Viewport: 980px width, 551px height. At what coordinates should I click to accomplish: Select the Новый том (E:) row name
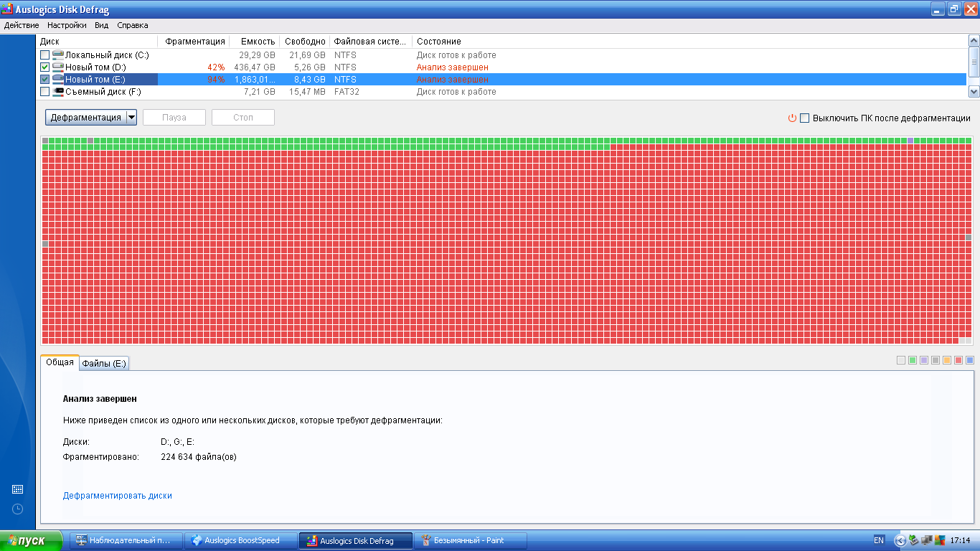[95, 80]
